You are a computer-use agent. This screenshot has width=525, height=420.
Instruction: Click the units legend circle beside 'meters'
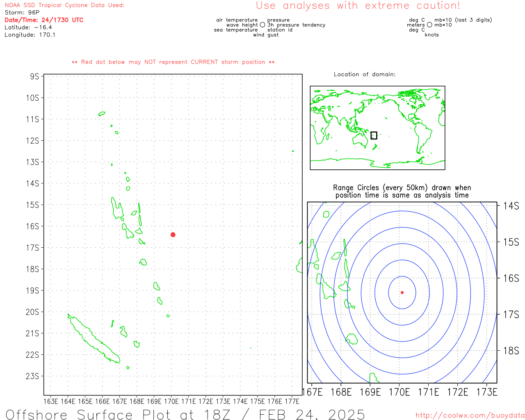pyautogui.click(x=429, y=25)
